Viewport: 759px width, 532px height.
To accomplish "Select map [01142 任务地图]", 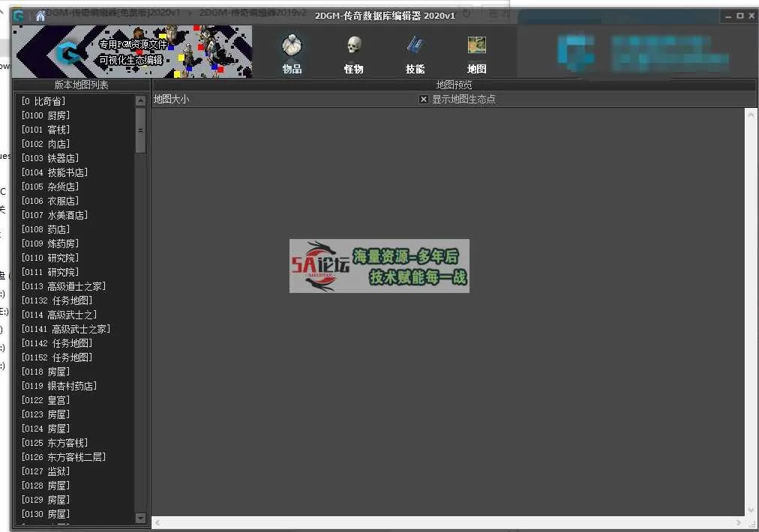I will 57,343.
